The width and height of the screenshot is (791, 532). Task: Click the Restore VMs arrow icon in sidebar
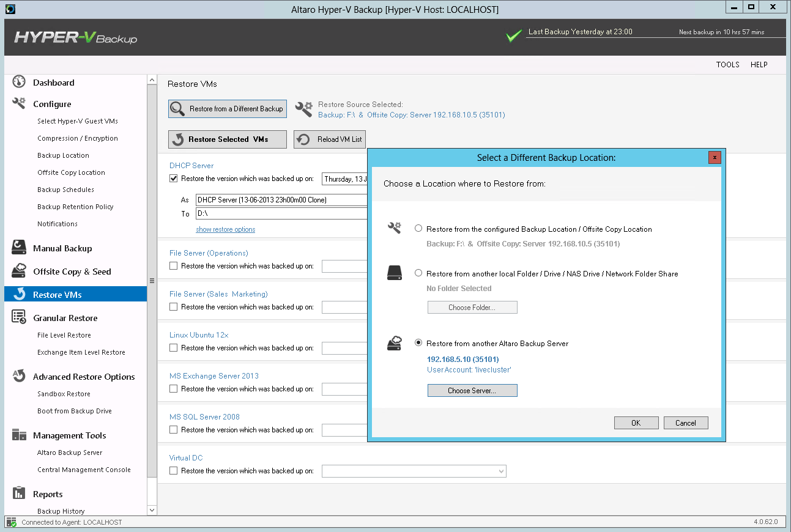pyautogui.click(x=19, y=294)
